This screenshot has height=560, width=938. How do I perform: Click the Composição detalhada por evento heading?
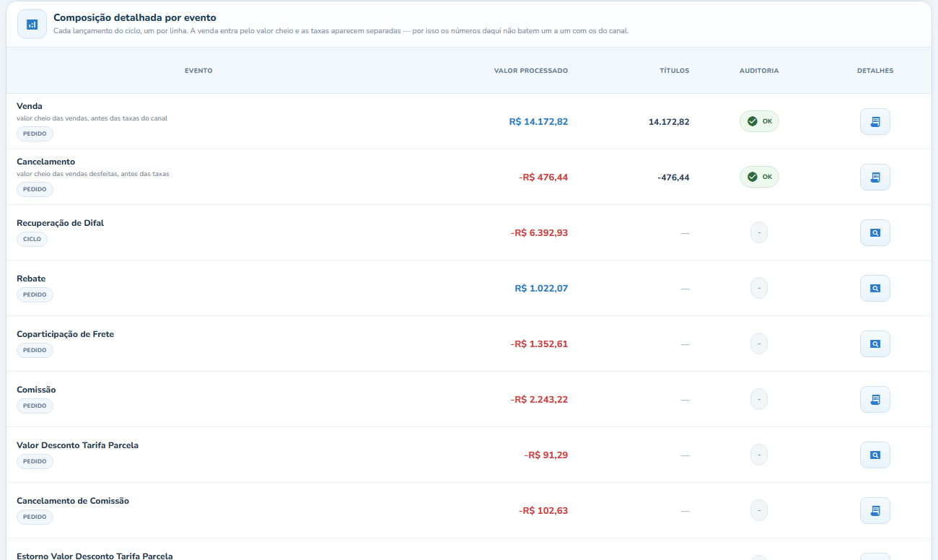point(134,17)
